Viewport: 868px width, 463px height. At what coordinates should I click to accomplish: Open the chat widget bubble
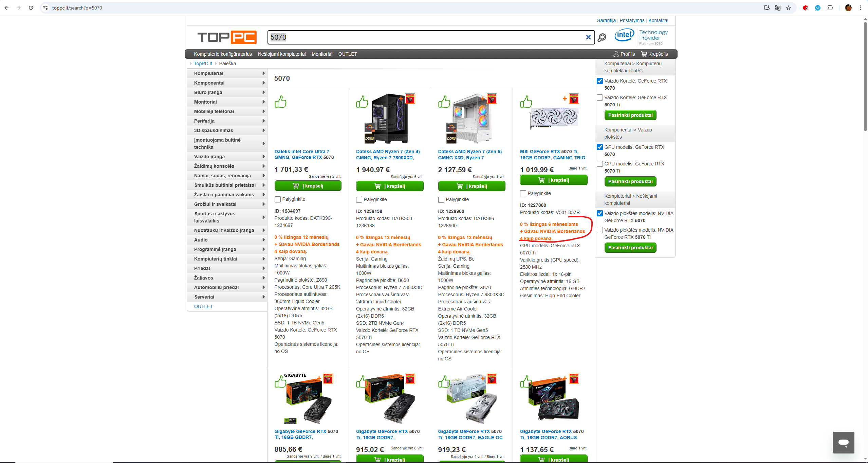(843, 442)
